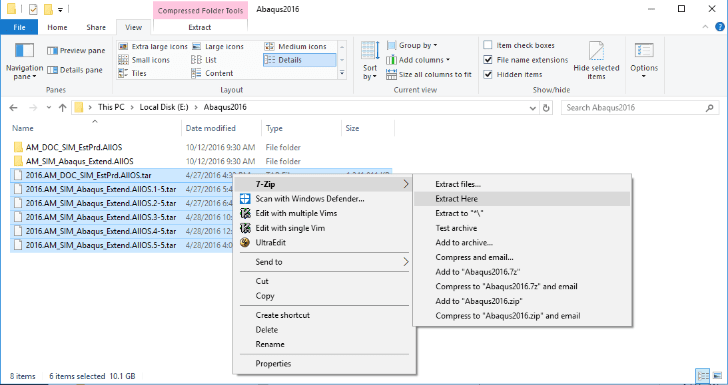Screen dimensions: 728x385
Task: Select the Details layout
Action: click(299, 60)
